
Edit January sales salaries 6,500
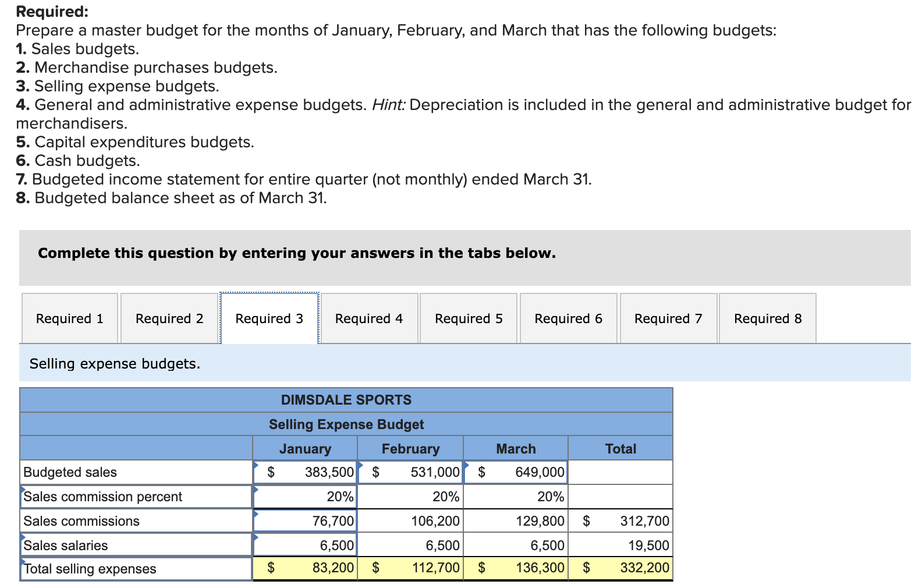coord(305,546)
